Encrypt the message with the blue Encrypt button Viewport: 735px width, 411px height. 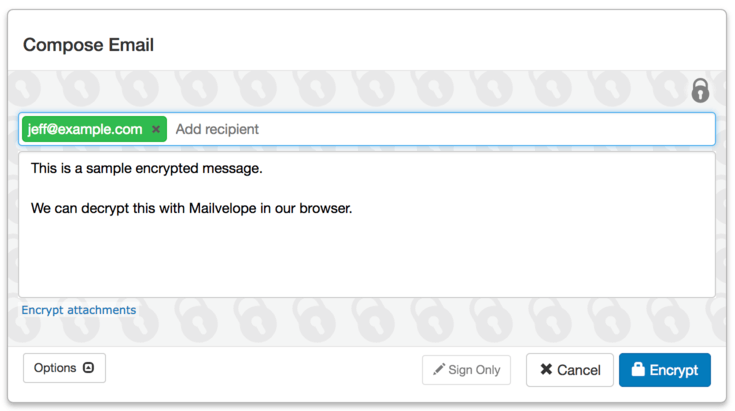click(x=665, y=370)
